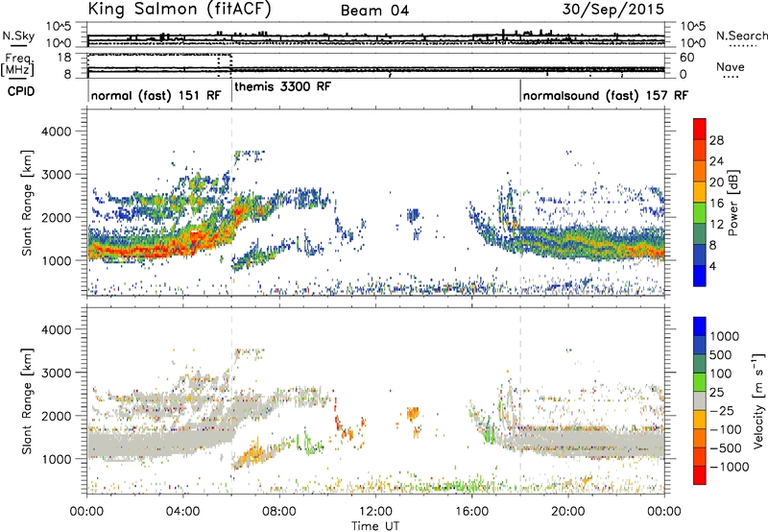Click the '3000' range tick of the velocity panel
This screenshot has height=532, width=768.
tap(57, 373)
